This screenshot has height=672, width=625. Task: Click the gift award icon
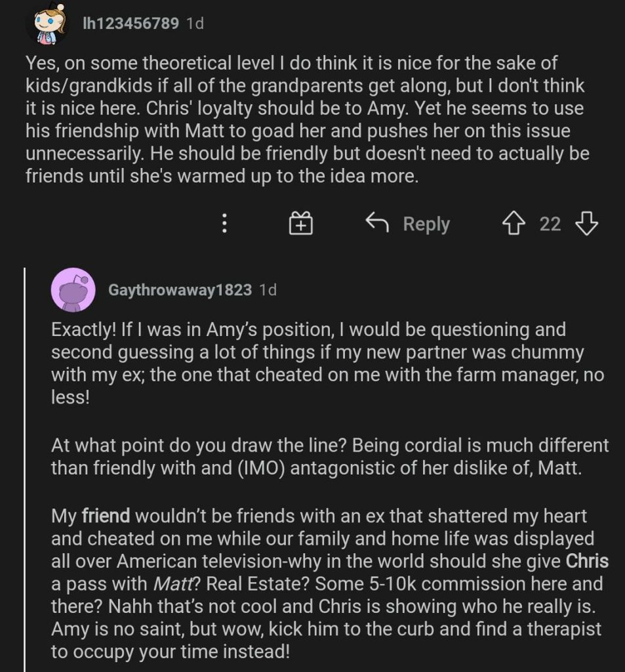coord(301,224)
